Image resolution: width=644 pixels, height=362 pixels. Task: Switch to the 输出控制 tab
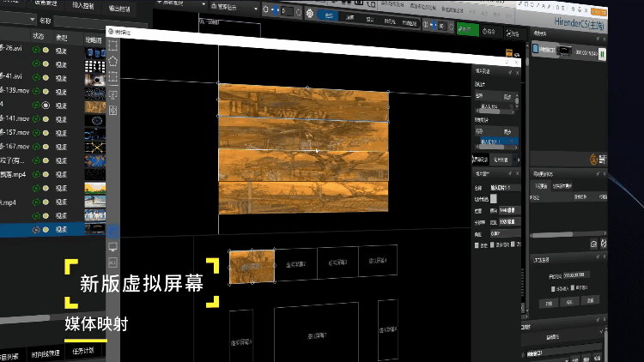tap(119, 9)
